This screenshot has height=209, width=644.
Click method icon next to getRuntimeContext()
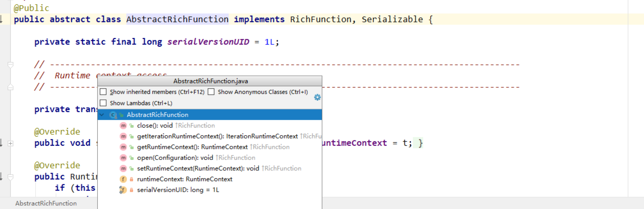coord(123,147)
